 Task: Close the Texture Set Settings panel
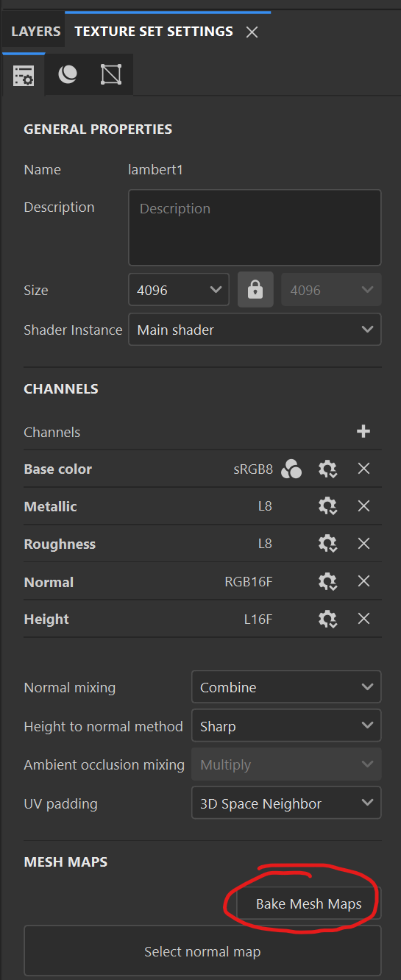pos(252,32)
